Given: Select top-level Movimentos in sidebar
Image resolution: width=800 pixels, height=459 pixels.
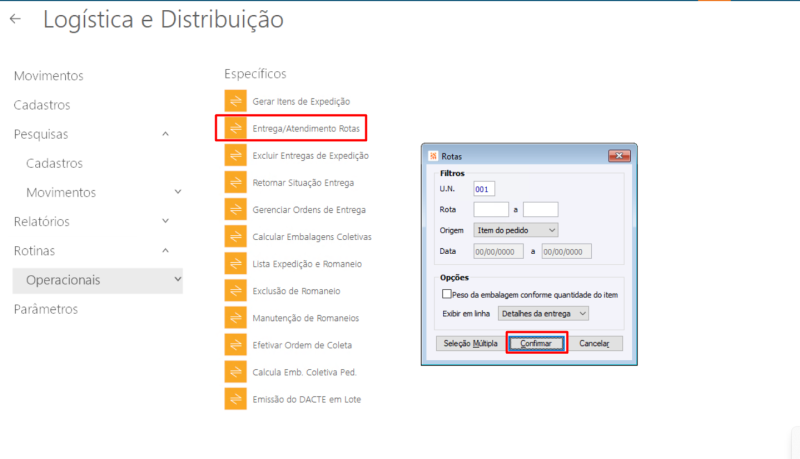Looking at the screenshot, I should 48,76.
